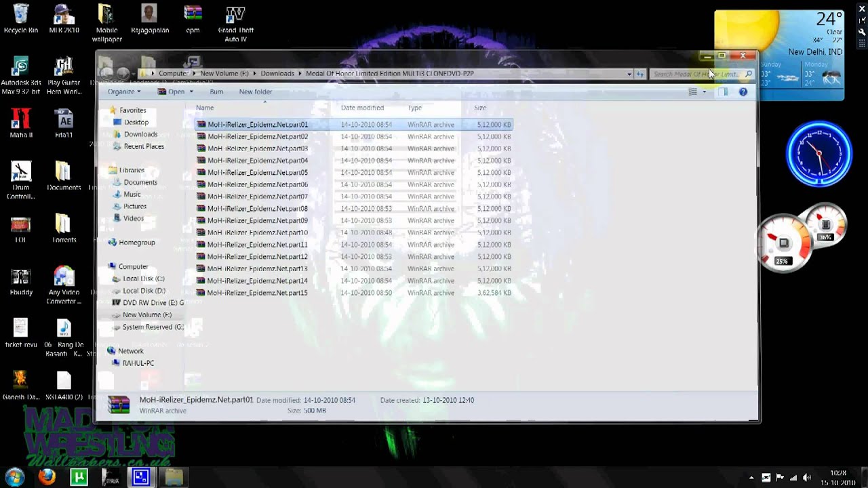
Task: Open Grand Theft Auto IV shortcut
Action: (x=235, y=23)
